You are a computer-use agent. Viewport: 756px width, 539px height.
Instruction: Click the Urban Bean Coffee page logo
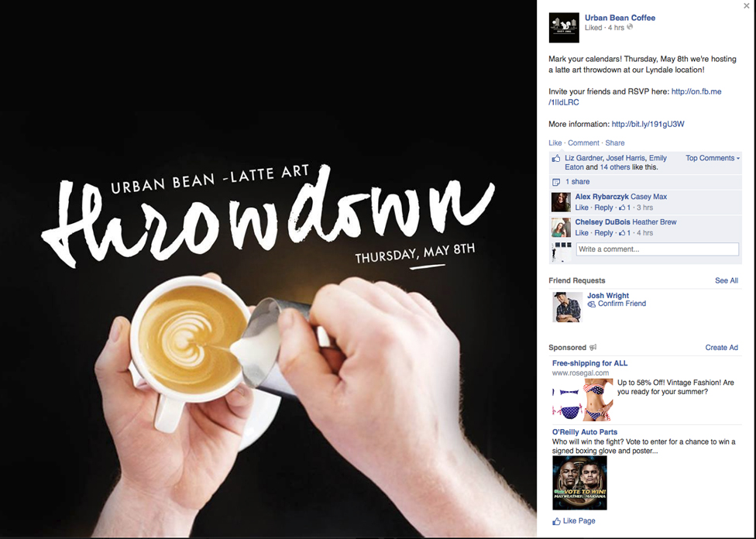(564, 27)
